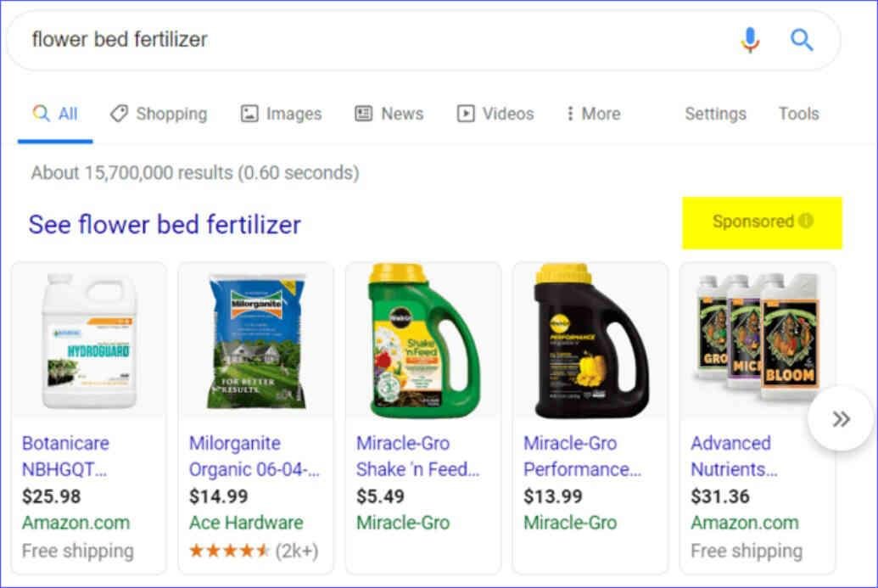Open the Settings menu
Screen dimensions: 878x588
(714, 113)
